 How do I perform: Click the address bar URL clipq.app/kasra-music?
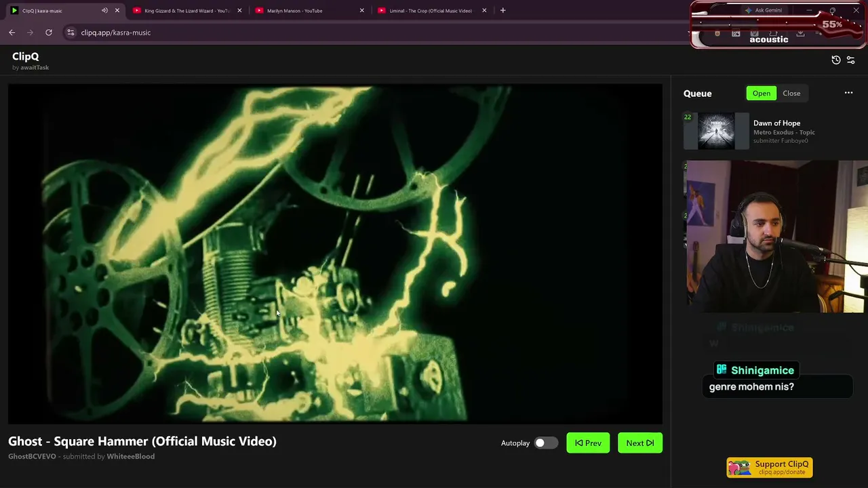point(116,33)
